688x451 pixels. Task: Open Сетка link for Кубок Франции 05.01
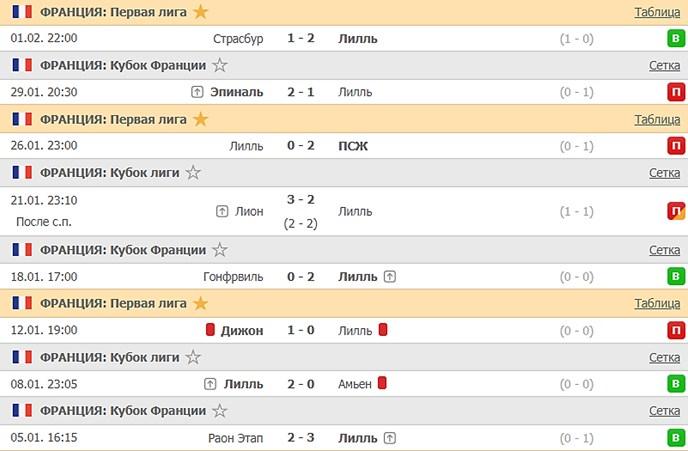click(x=664, y=411)
